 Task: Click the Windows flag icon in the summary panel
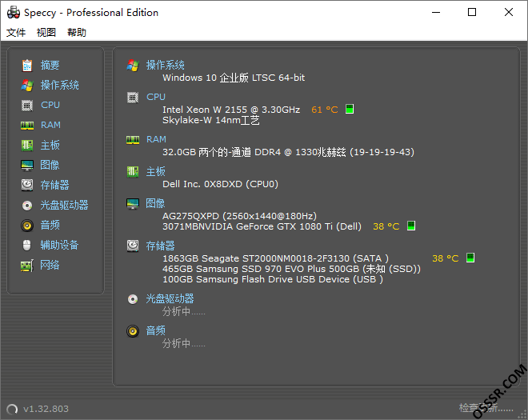[x=133, y=66]
